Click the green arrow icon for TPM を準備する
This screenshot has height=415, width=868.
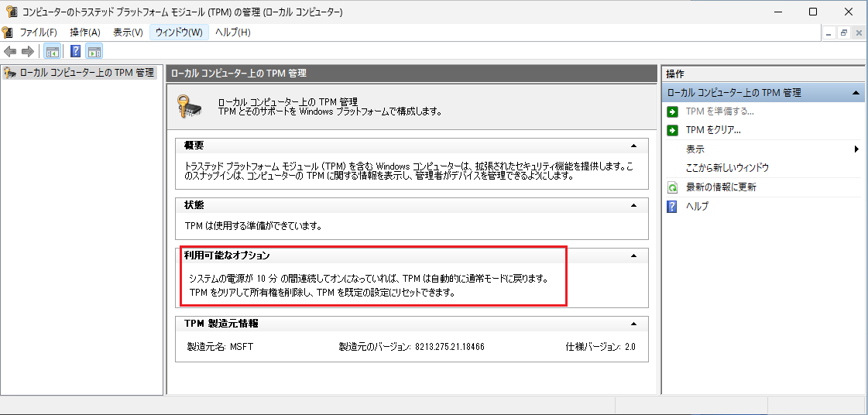pos(673,111)
